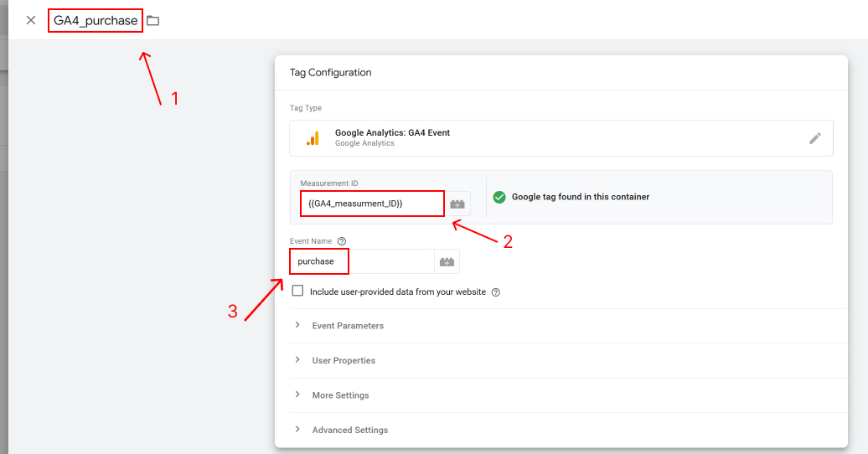Viewport: 868px width, 454px height.
Task: Focus the Measurement ID input field
Action: pos(372,204)
